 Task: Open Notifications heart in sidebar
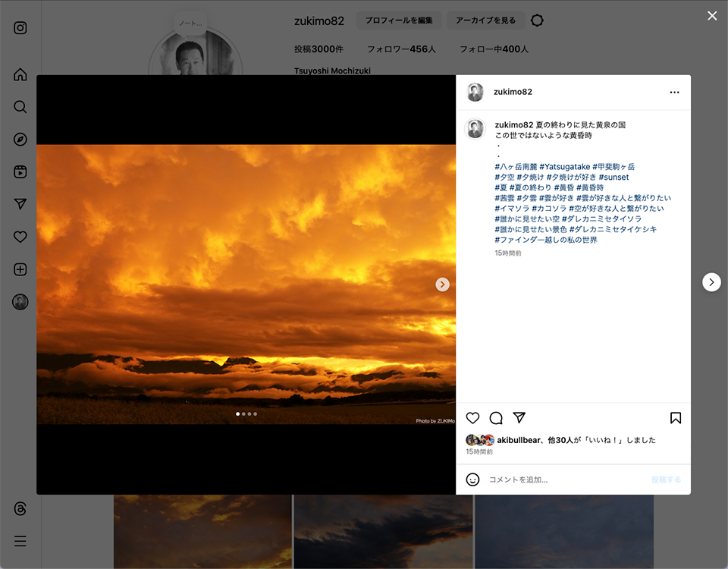20,237
